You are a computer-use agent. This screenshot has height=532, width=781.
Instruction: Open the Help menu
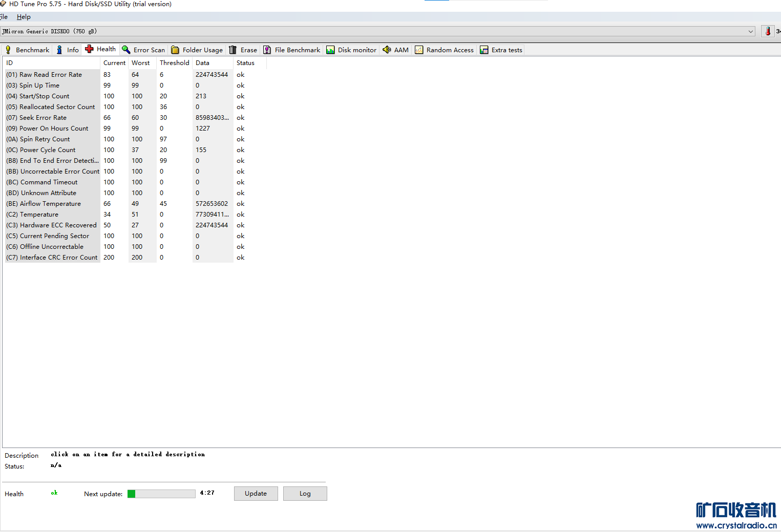[x=24, y=17]
